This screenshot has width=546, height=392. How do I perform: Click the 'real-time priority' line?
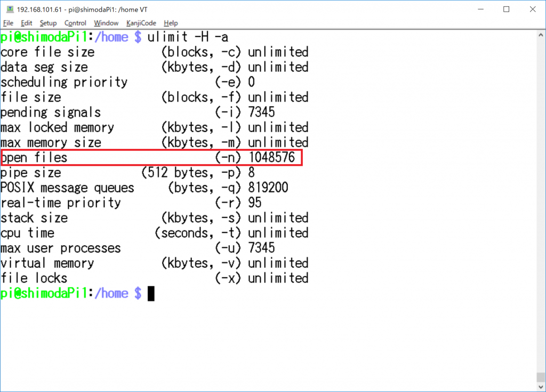pos(131,203)
